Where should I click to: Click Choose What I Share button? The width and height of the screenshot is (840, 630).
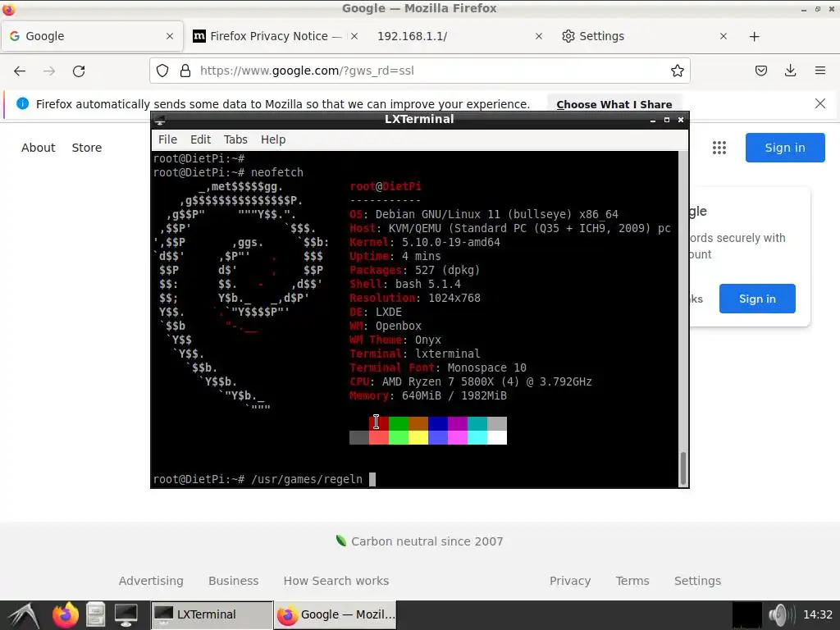point(614,104)
